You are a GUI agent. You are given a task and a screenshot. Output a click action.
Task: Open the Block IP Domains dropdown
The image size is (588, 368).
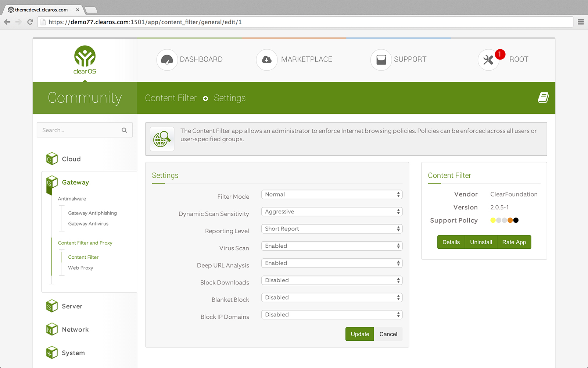coord(332,315)
